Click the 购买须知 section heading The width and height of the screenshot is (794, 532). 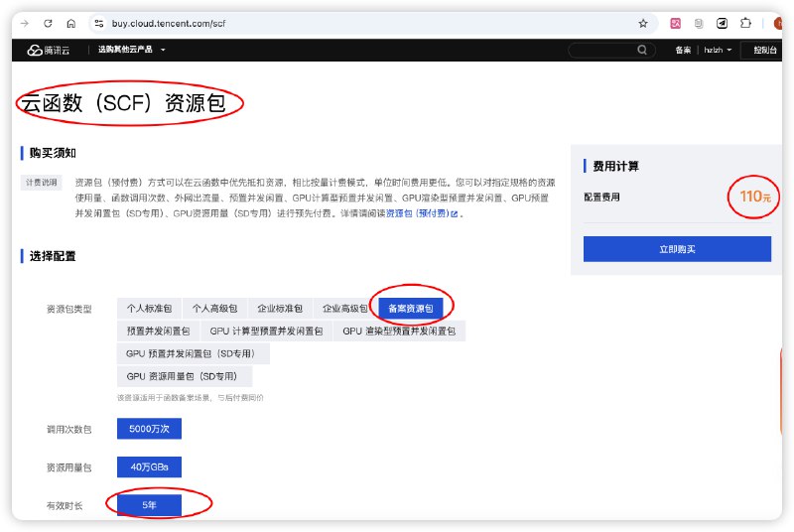point(53,153)
